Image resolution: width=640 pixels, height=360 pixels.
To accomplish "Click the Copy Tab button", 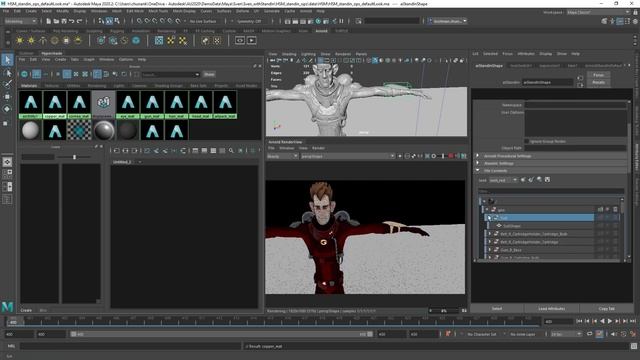I will pyautogui.click(x=607, y=309).
